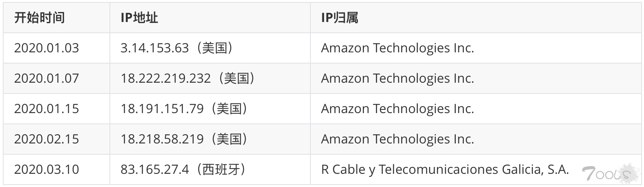The height and width of the screenshot is (187, 644).
Task: Click the IP地址 column header
Action: click(139, 18)
